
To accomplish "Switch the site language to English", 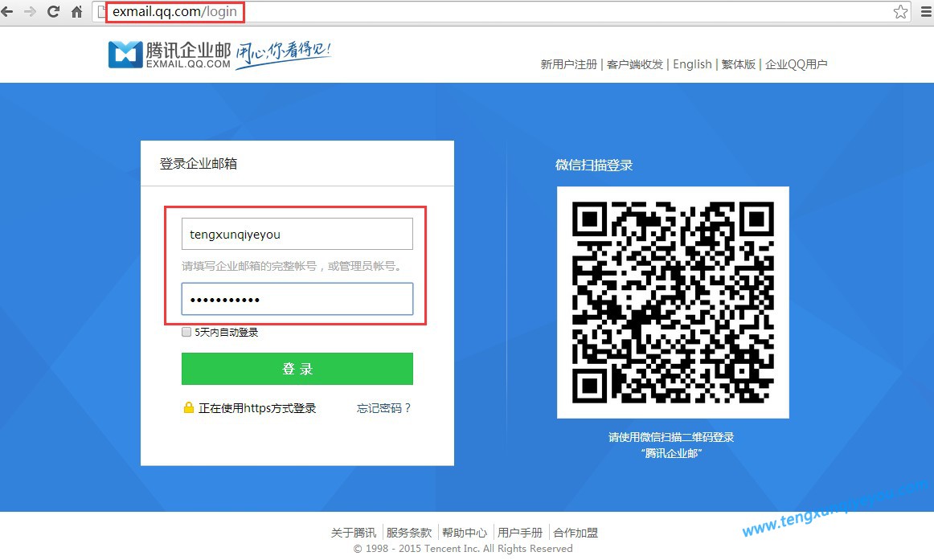I will coord(692,64).
